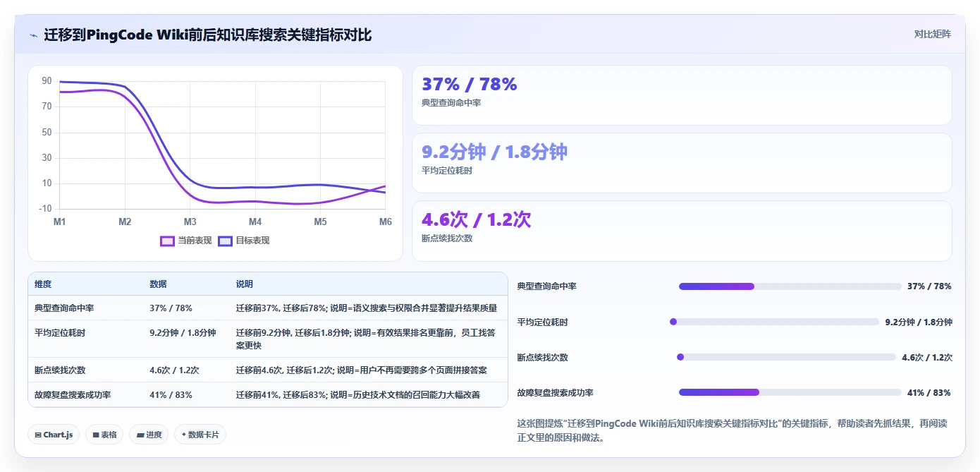Click the 说明 table column header

click(244, 284)
